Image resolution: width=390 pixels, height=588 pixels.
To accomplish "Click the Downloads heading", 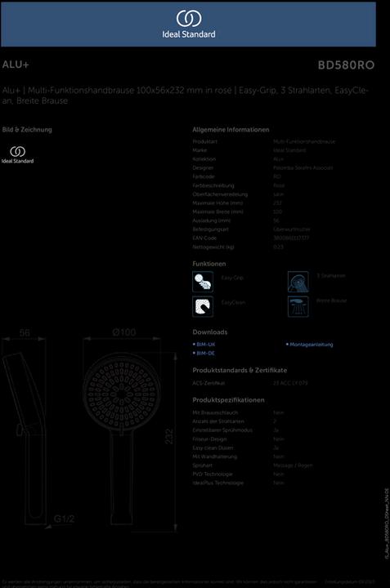I will coord(210,332).
